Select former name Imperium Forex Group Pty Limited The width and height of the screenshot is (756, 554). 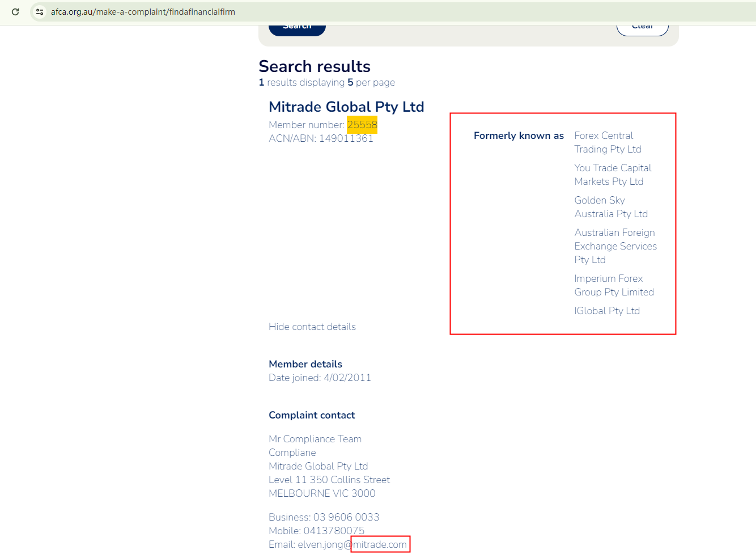point(614,285)
